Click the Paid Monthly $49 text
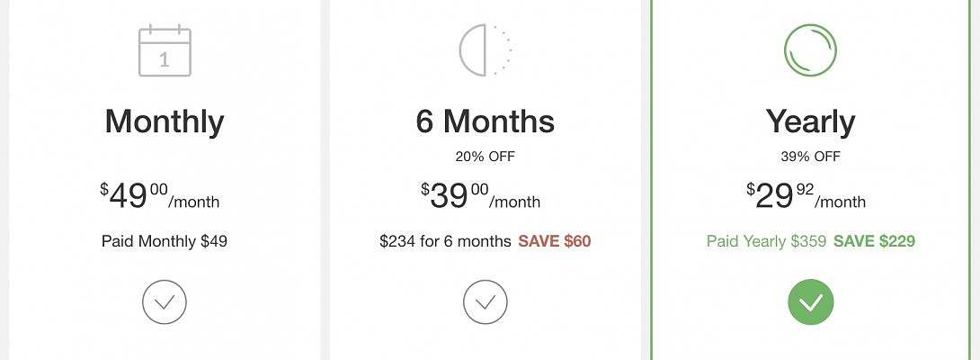Screen dimensions: 980x360 click(165, 241)
